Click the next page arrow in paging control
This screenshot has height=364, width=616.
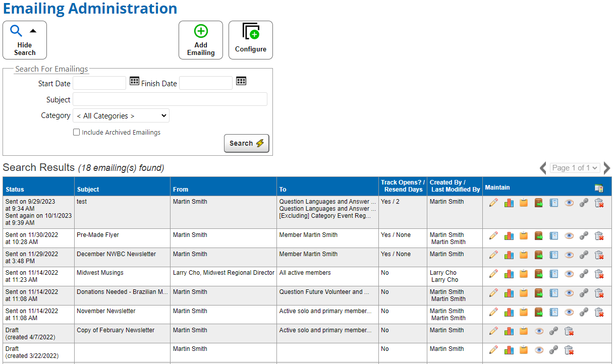pos(606,168)
